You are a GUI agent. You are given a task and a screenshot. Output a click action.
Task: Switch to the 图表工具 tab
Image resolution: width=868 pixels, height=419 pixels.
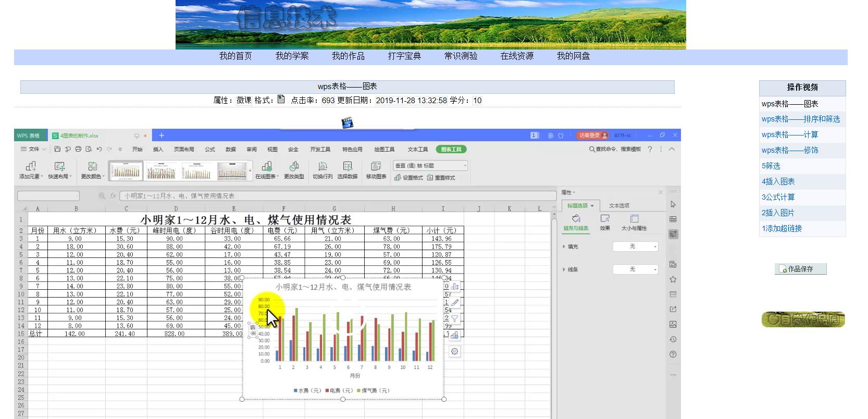(x=451, y=149)
